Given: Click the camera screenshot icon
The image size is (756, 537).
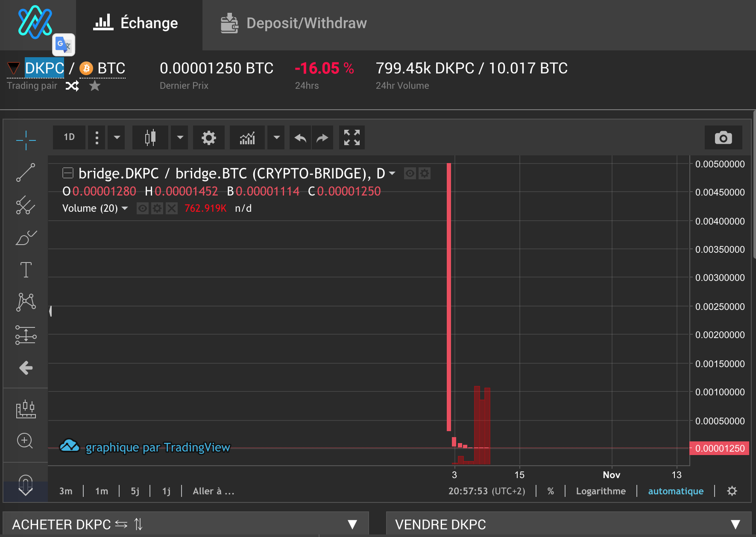Looking at the screenshot, I should pyautogui.click(x=723, y=138).
